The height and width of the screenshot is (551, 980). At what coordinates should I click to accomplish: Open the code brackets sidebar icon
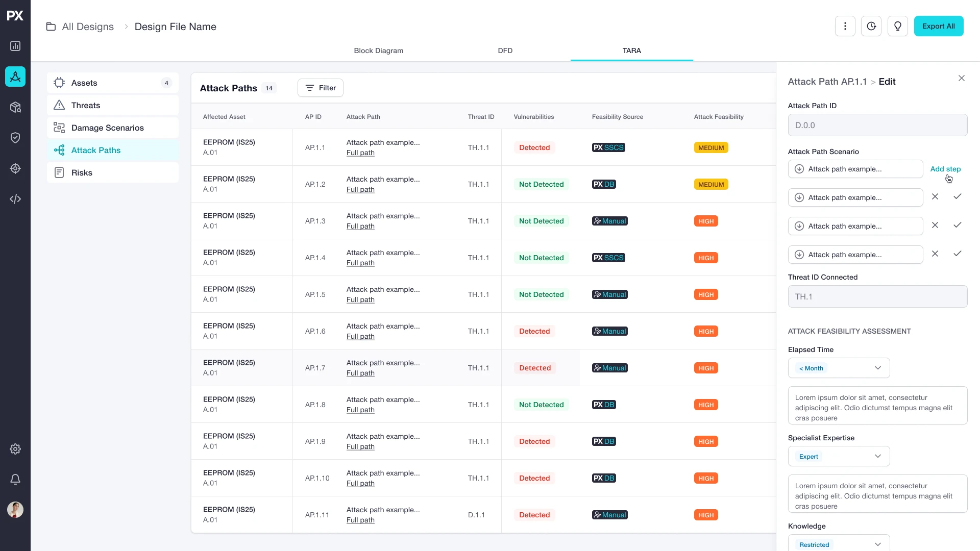click(x=15, y=199)
